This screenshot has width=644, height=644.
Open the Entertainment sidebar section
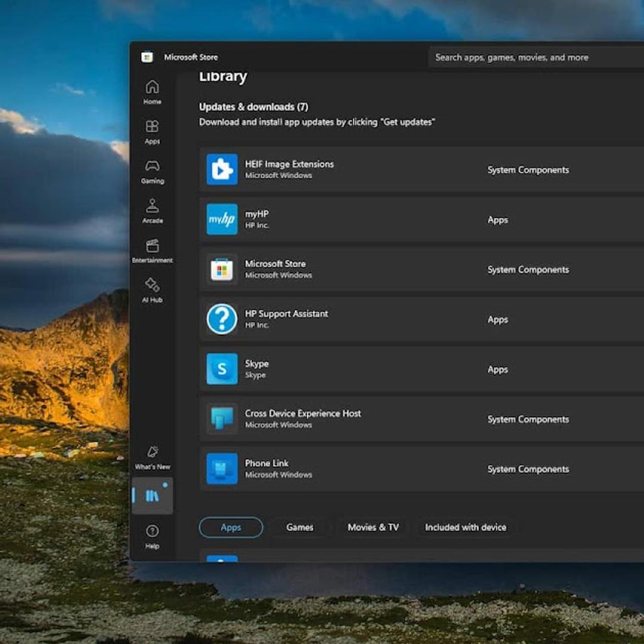[152, 250]
